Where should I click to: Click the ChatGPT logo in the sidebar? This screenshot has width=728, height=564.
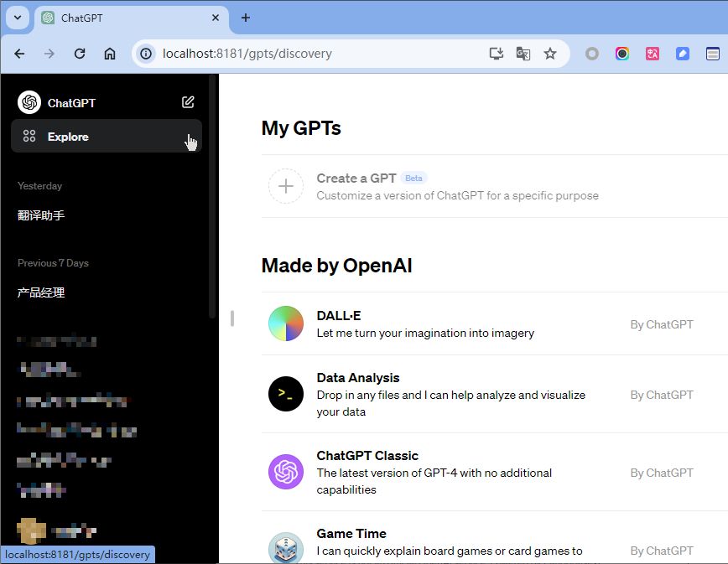pos(29,102)
